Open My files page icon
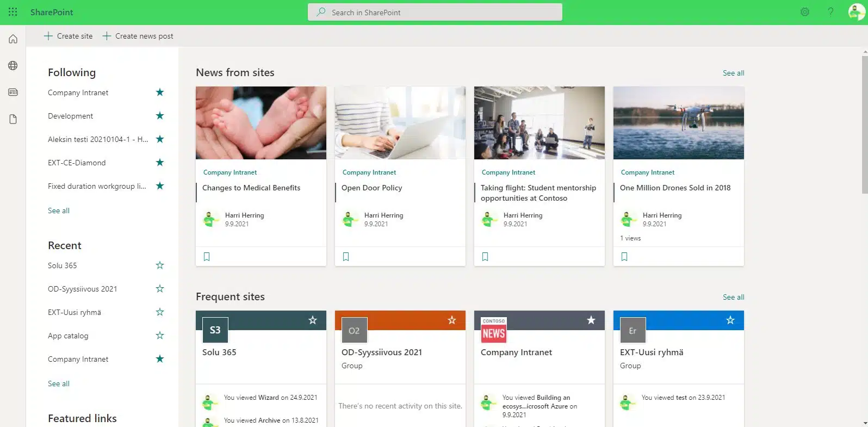Screen dimensions: 868x427 click(x=13, y=119)
